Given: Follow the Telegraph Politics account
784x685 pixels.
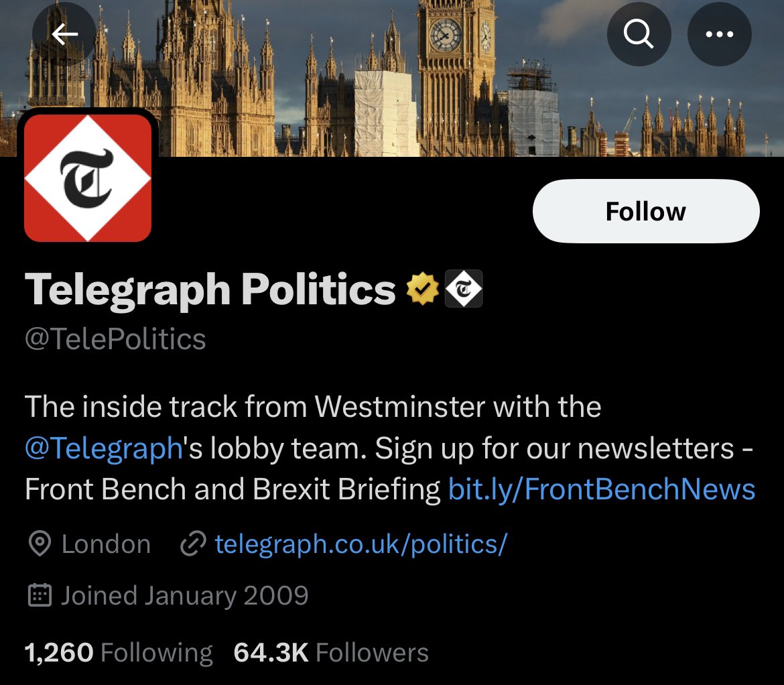Looking at the screenshot, I should click(x=645, y=211).
